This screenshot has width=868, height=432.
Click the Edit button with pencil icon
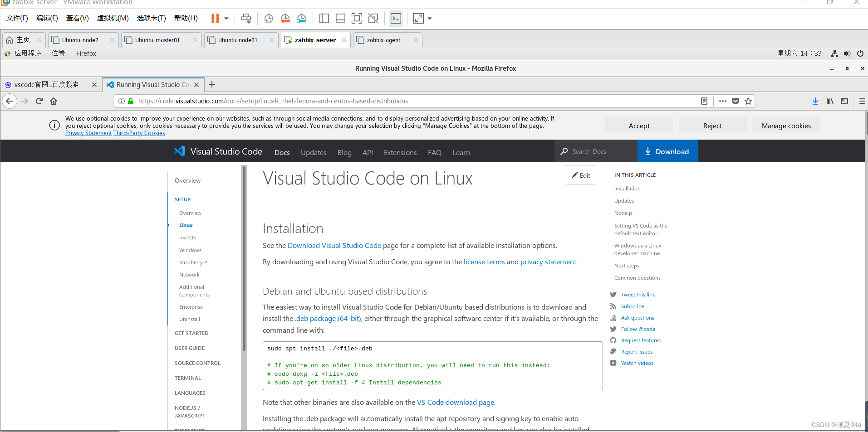(581, 175)
